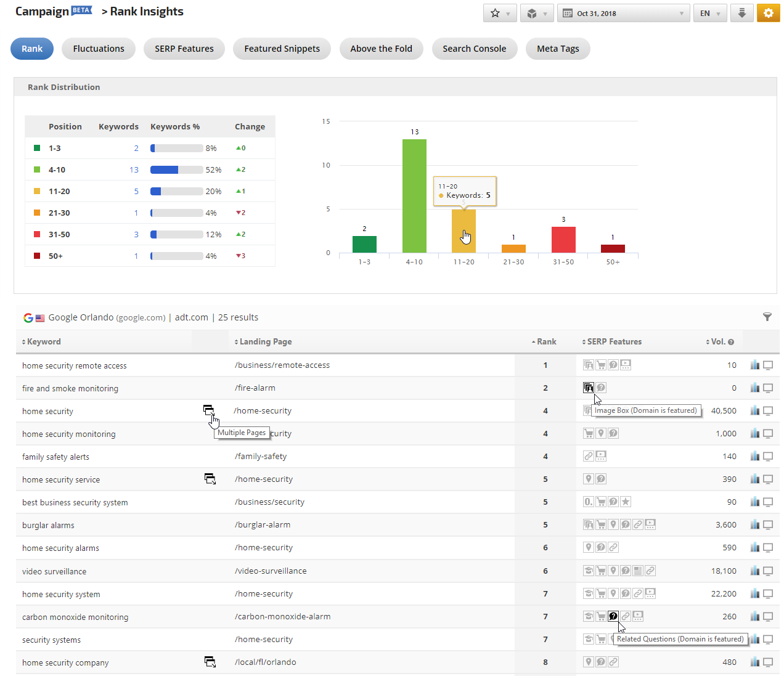
Task: Click monitor icon in video surveillance row
Action: pyautogui.click(x=768, y=571)
